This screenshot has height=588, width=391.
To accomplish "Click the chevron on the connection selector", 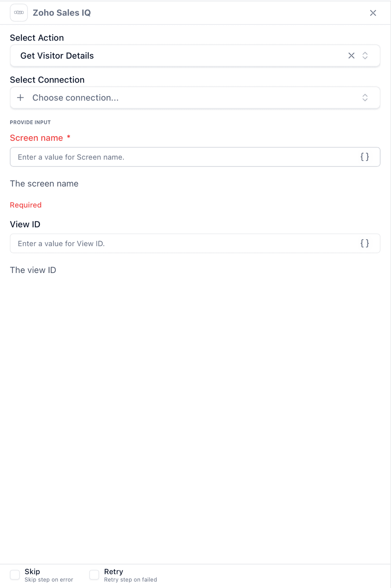I will [x=365, y=97].
